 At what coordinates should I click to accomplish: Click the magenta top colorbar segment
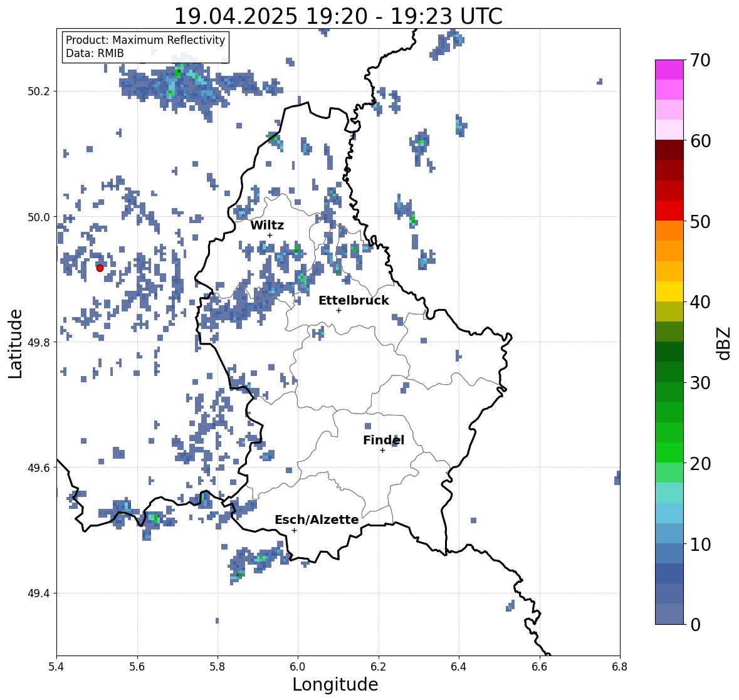coord(669,70)
